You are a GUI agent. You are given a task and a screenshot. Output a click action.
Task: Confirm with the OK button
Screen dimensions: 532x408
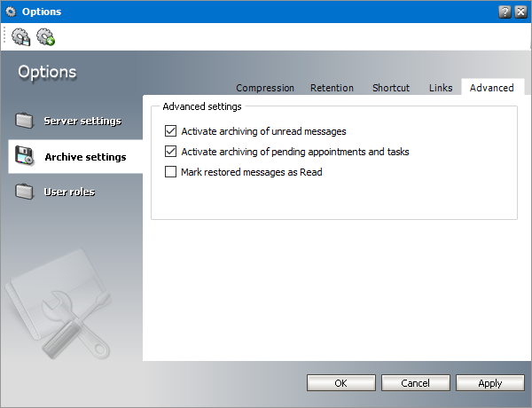coord(341,383)
